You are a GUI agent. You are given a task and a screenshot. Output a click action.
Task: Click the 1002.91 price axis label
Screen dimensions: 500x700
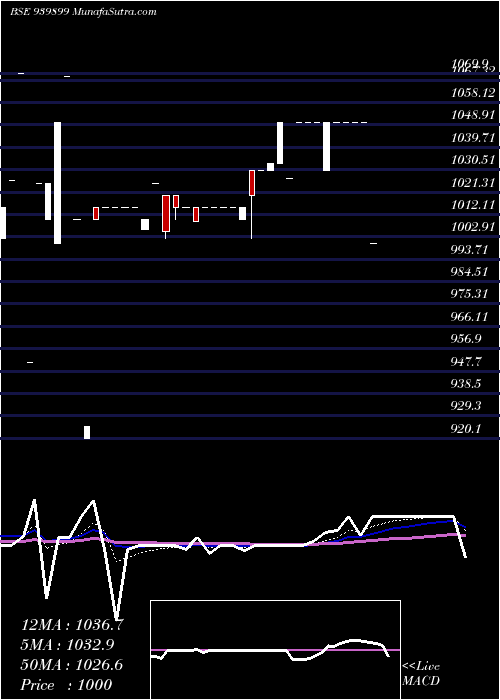473,227
